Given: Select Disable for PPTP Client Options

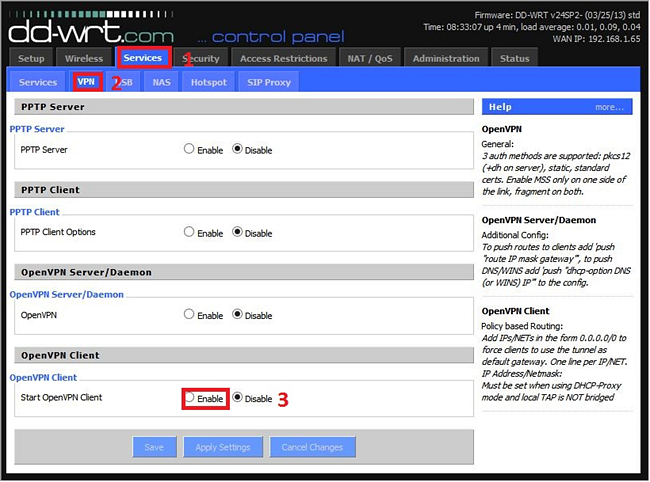Looking at the screenshot, I should (237, 232).
